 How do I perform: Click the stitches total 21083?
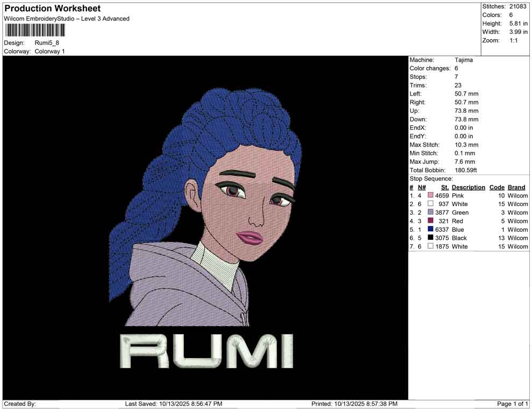517,6
